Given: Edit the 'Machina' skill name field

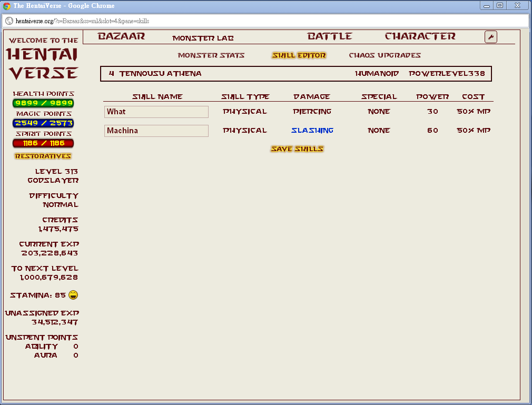Looking at the screenshot, I should [x=156, y=131].
